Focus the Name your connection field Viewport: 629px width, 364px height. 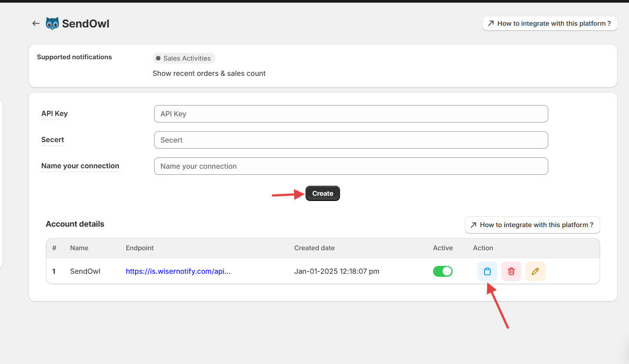coord(351,166)
